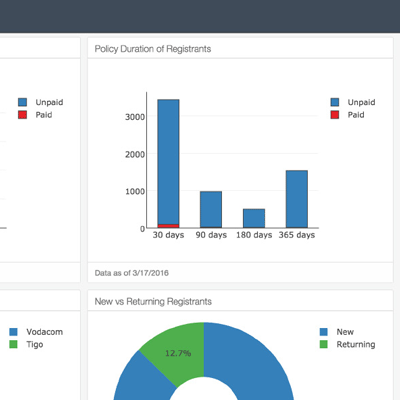
Task: Select the 30 days unpaid blue bar
Action: click(168, 162)
